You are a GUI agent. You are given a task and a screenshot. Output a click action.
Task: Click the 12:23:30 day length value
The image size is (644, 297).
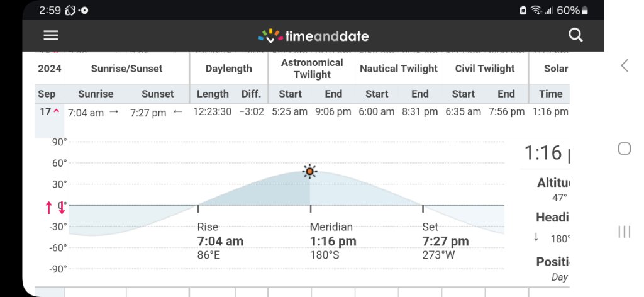[212, 112]
